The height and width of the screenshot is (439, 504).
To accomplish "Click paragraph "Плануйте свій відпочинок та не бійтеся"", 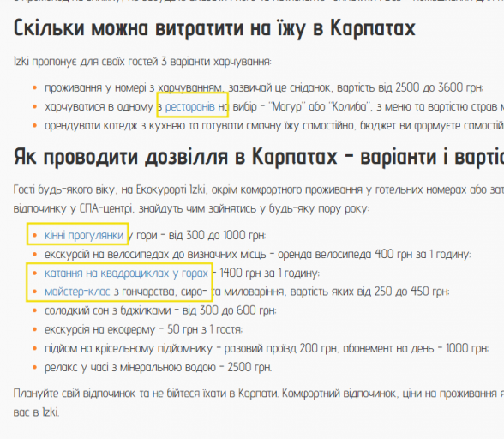I will 259,403.
